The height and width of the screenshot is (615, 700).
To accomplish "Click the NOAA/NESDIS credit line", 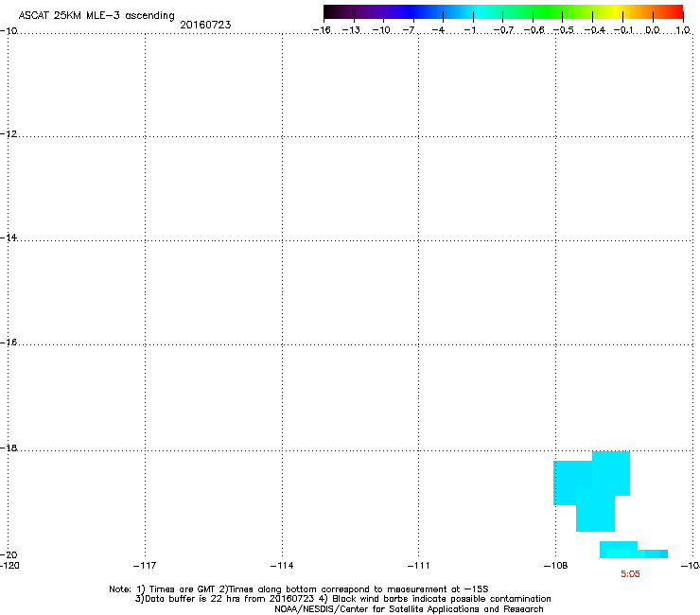I will (x=409, y=609).
